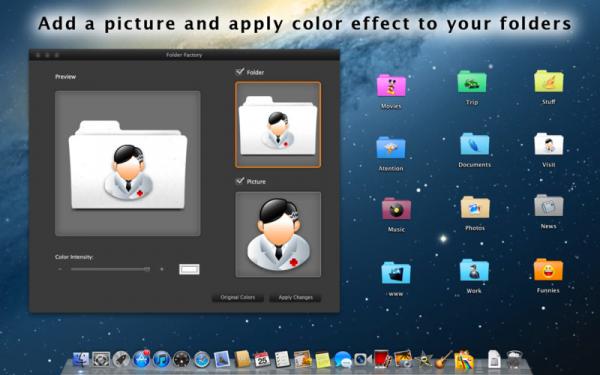Select the green Trip folder icon
Screen dimensions: 600x375
pos(472,82)
